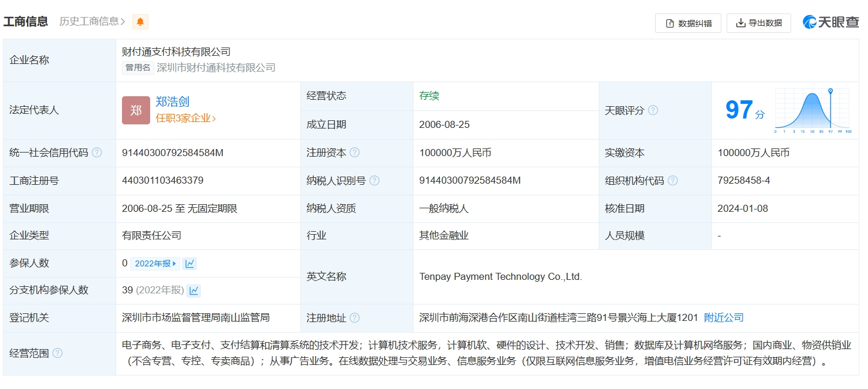
Task: Click help icon beside 注册地址
Action: 355,318
